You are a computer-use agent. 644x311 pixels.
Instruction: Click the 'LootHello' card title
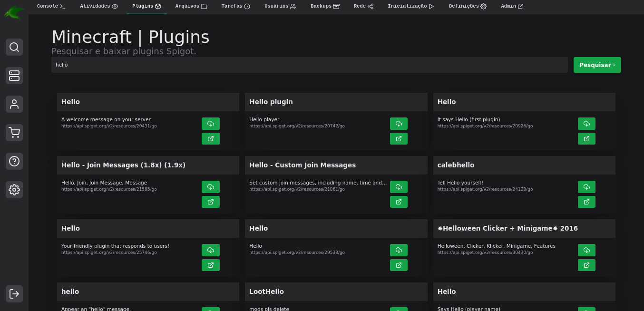(266, 292)
